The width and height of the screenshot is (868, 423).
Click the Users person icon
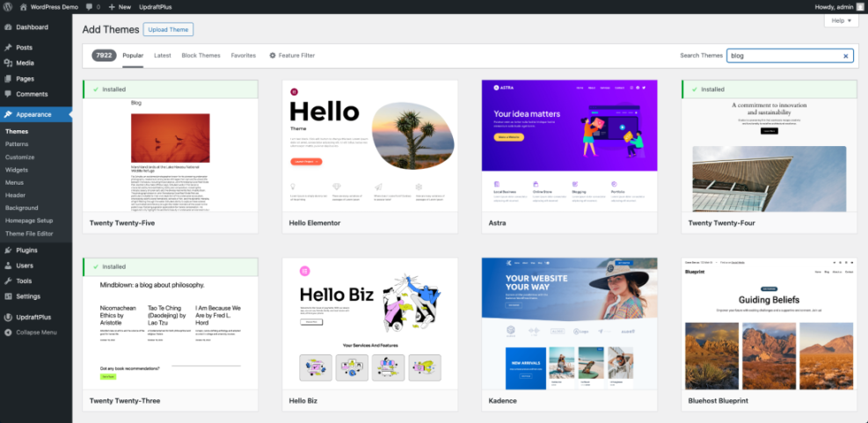tap(8, 266)
